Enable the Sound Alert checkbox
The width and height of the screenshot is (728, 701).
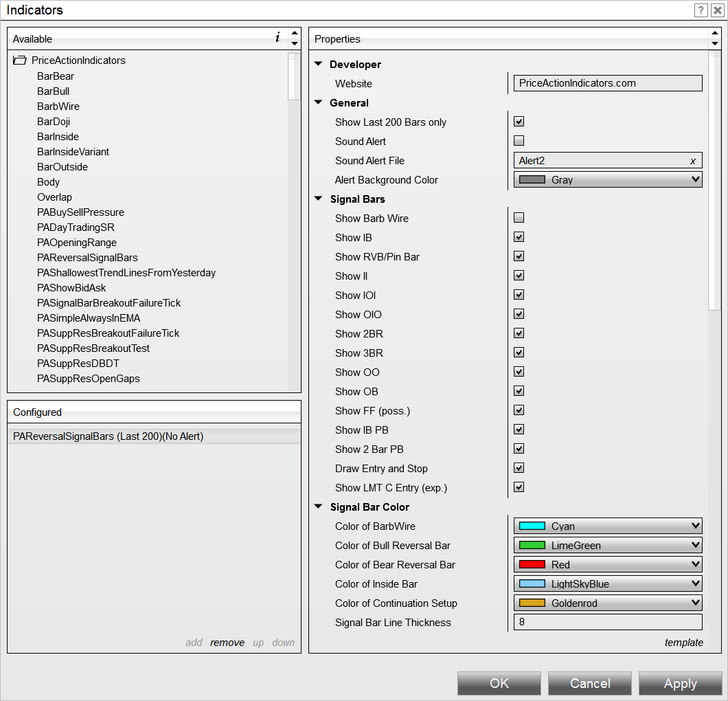pos(519,141)
